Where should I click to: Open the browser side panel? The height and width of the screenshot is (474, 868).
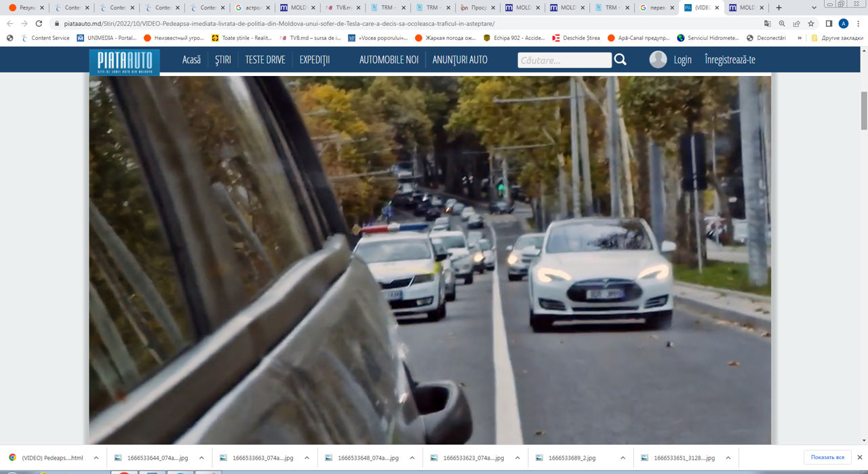pyautogui.click(x=829, y=23)
